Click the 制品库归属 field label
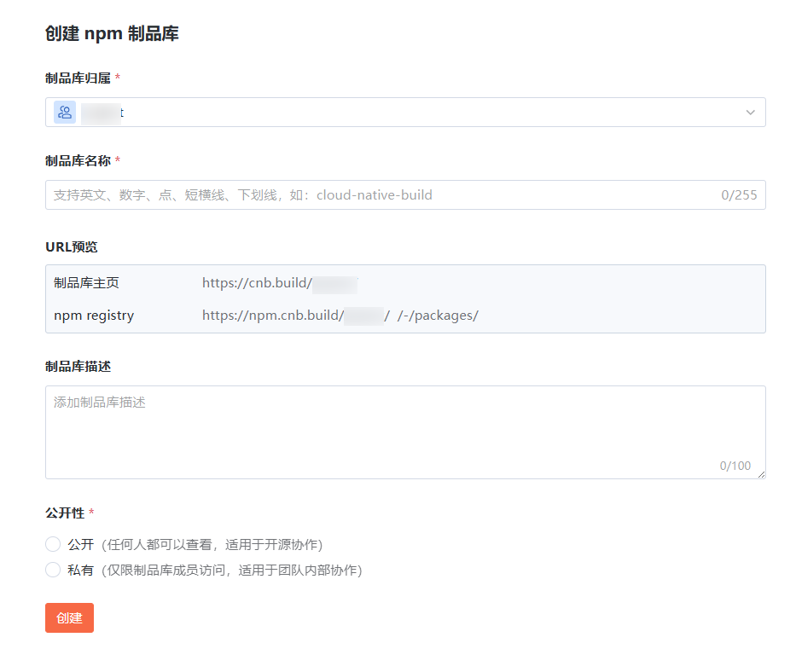796x672 pixels. [78, 78]
